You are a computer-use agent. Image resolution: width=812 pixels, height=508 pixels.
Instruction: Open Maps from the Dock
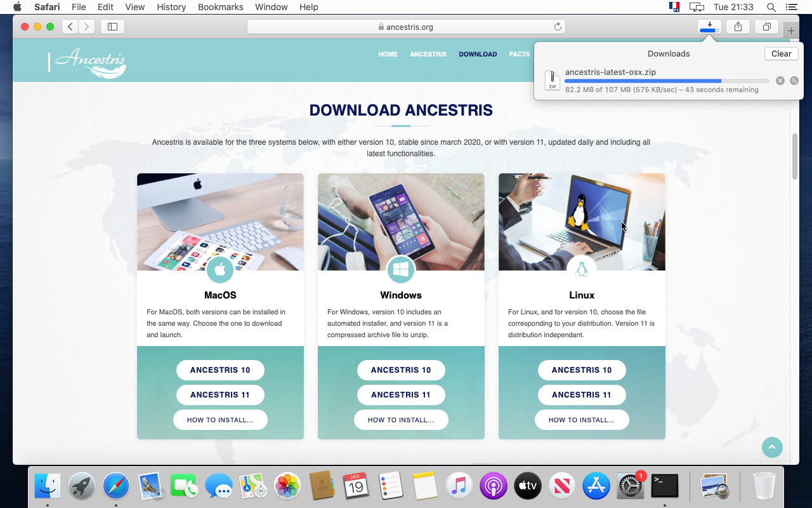pos(253,486)
